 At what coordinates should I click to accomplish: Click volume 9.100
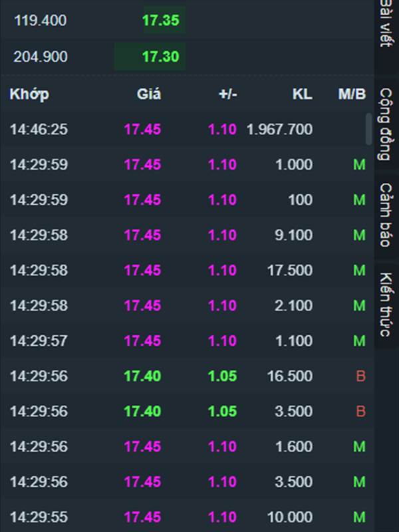[294, 235]
